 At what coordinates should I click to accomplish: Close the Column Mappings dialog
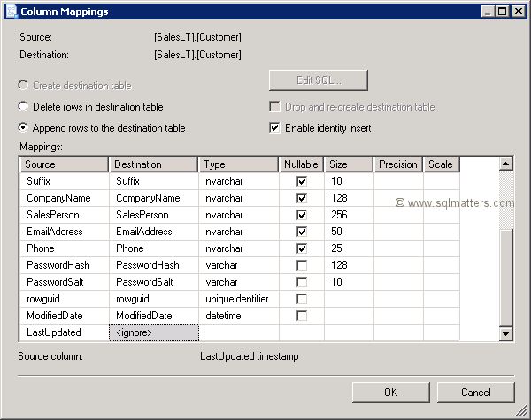[519, 11]
